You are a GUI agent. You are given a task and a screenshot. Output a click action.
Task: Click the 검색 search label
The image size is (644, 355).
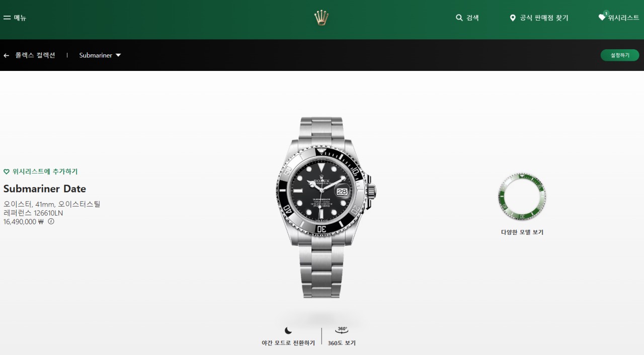[472, 18]
